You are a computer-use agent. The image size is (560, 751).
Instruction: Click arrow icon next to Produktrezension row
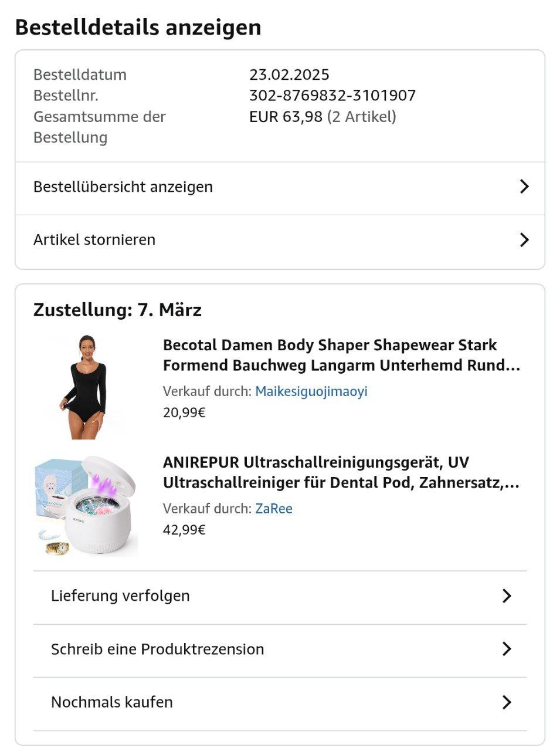pyautogui.click(x=507, y=649)
